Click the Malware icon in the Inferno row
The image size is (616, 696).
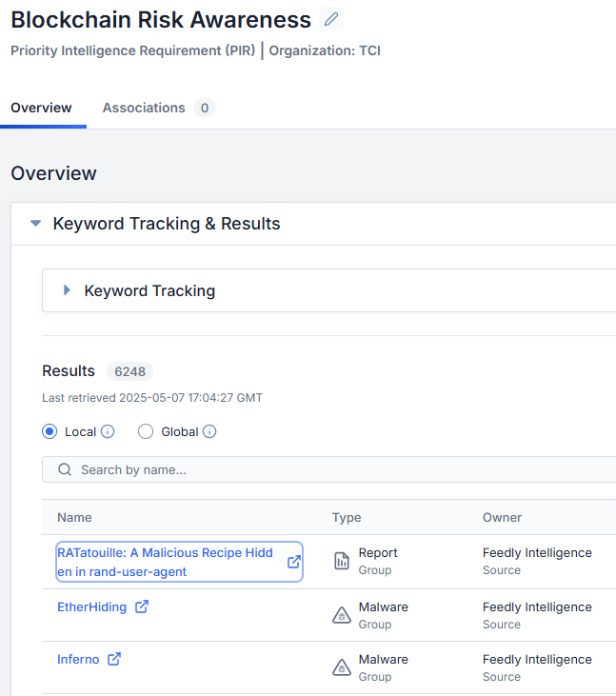342,667
